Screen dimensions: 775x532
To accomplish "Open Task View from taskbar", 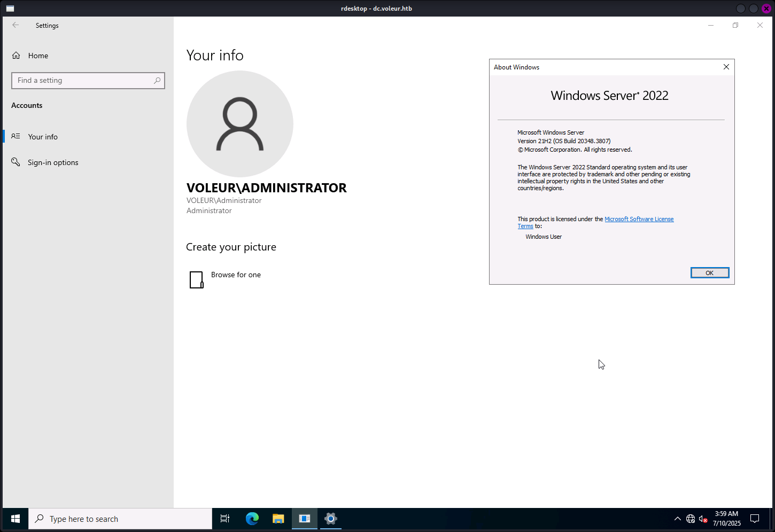I will [x=225, y=519].
